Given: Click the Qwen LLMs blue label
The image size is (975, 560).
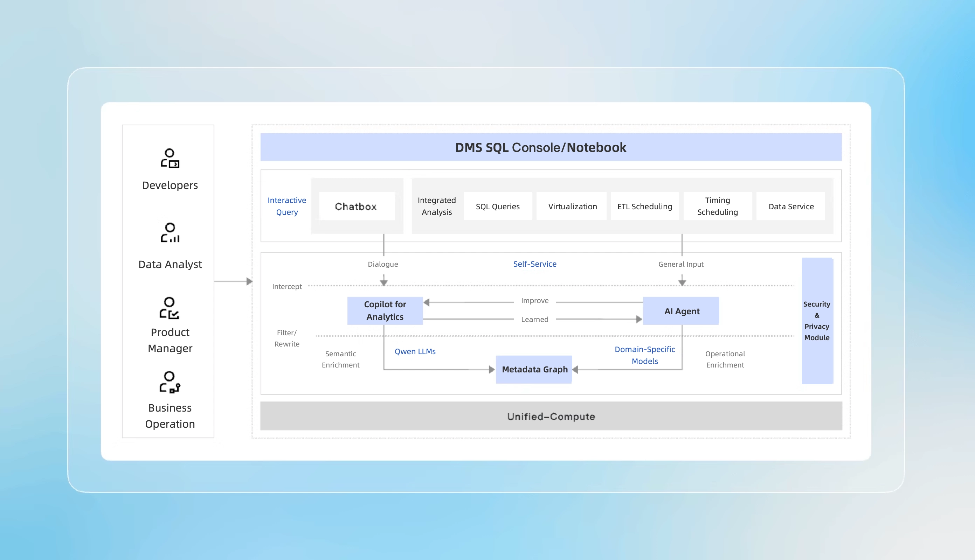Looking at the screenshot, I should coord(415,351).
